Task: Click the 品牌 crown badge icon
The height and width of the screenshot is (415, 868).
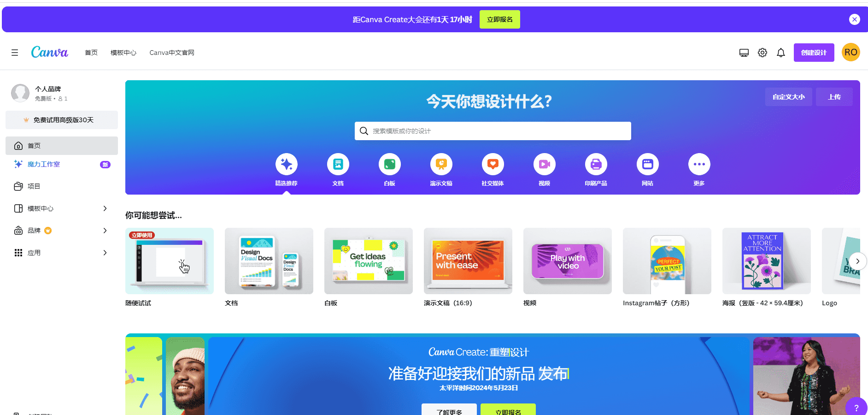Action: point(48,231)
